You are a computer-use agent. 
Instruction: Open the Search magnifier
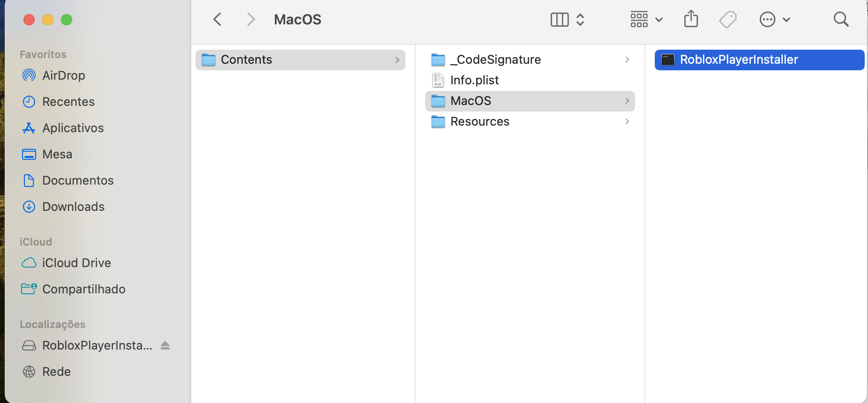(841, 20)
